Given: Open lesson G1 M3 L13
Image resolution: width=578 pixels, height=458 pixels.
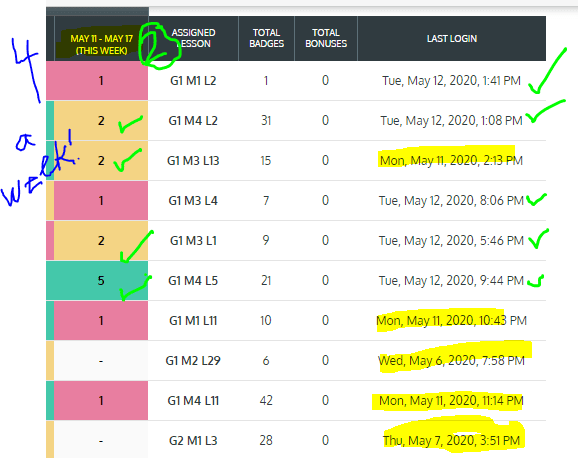Looking at the screenshot, I should [x=193, y=161].
